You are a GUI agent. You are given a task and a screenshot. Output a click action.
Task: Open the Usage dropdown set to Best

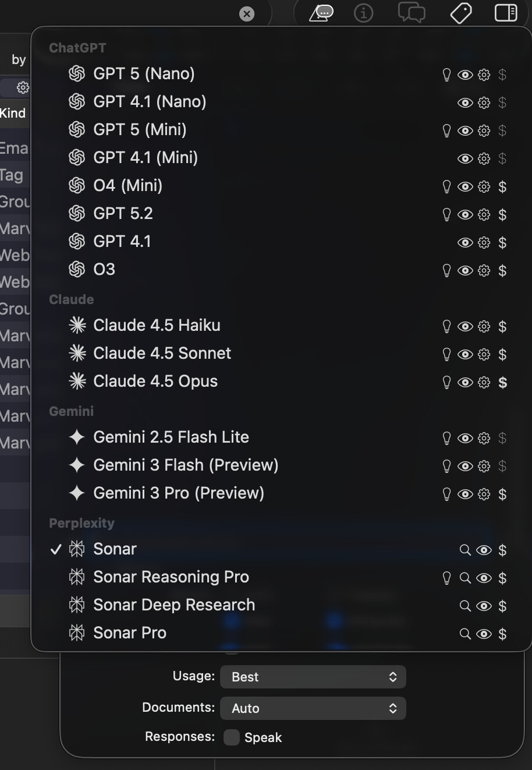coord(313,677)
